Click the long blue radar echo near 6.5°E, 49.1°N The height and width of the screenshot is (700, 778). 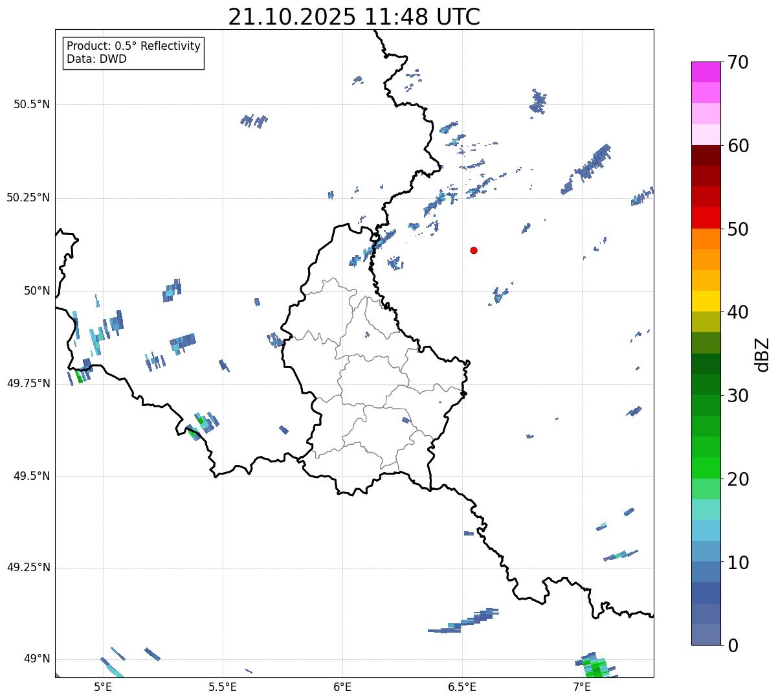464,620
